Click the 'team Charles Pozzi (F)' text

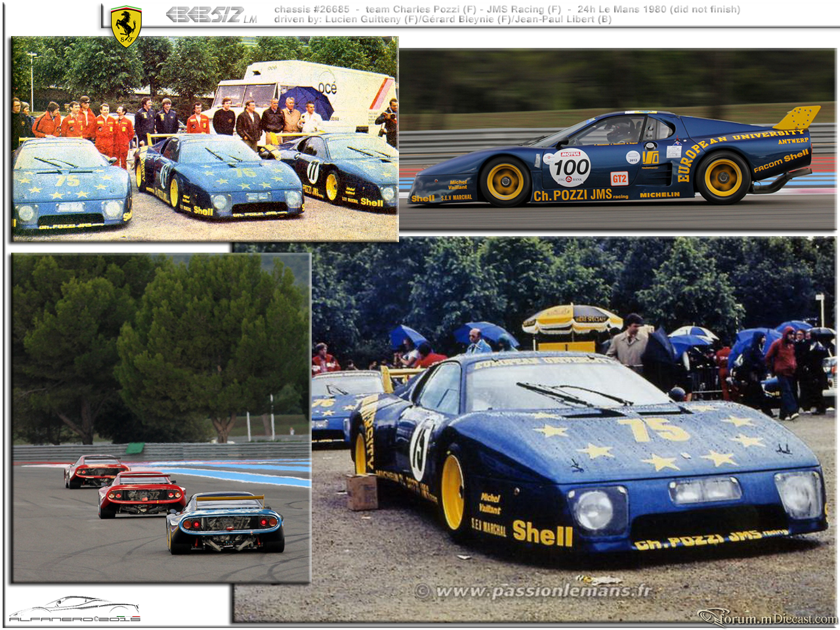pos(421,9)
